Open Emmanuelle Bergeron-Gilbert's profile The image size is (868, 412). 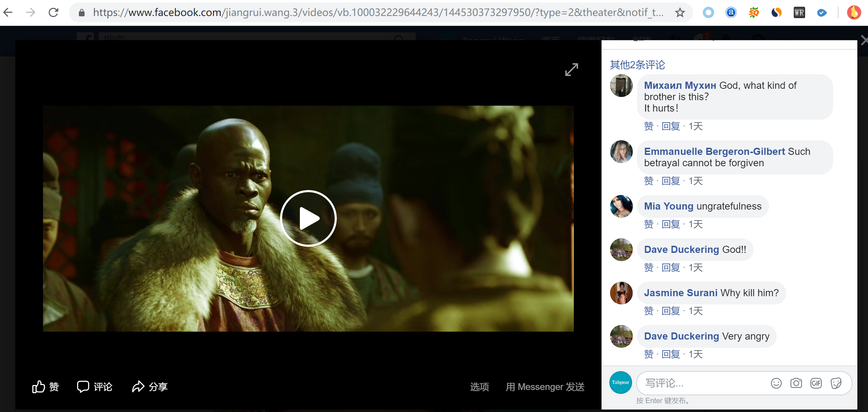[x=715, y=151]
